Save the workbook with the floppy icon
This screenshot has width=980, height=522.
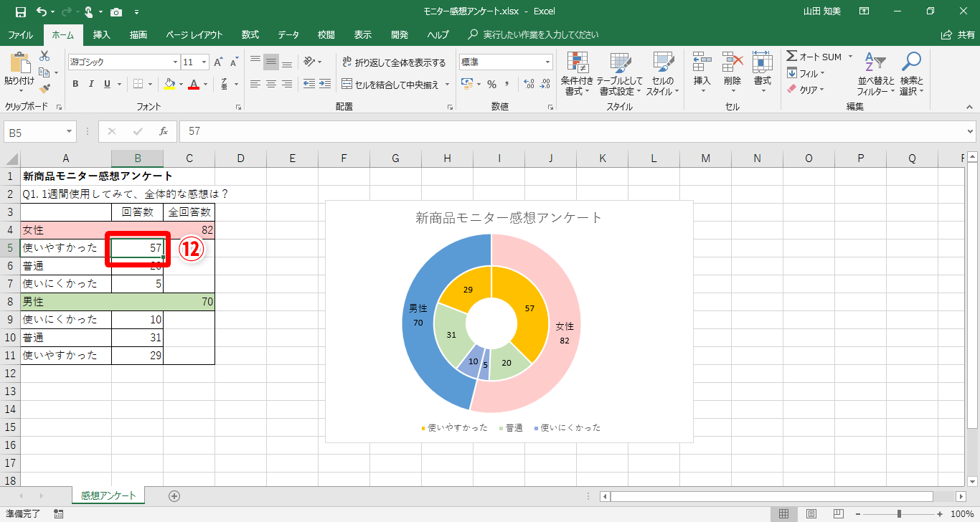[x=20, y=11]
